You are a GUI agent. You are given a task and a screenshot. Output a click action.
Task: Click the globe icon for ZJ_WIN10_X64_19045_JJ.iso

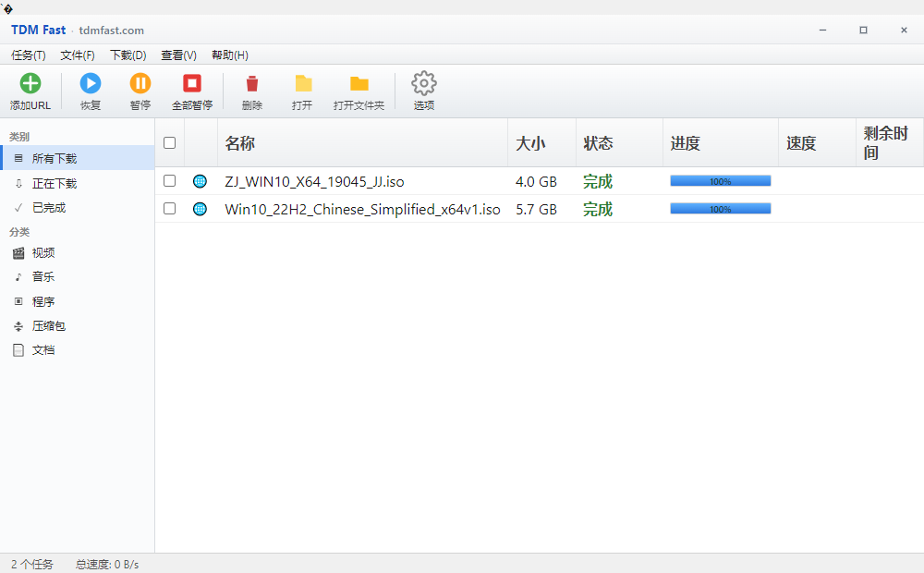200,181
